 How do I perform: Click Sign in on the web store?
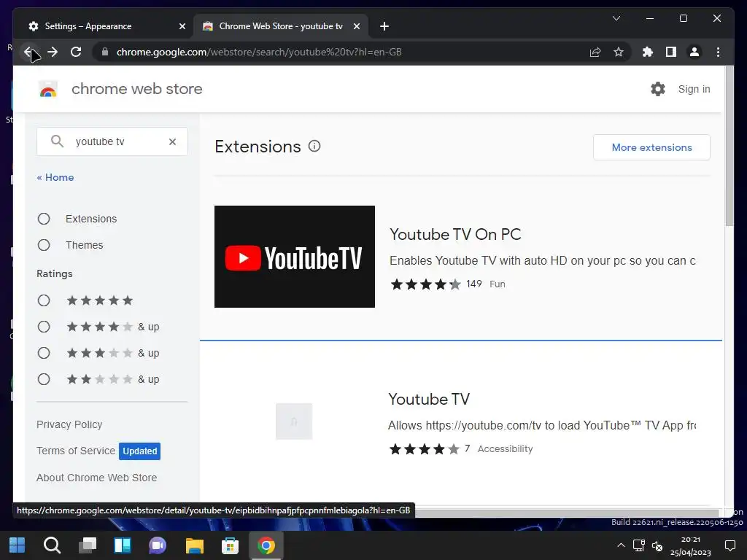pyautogui.click(x=694, y=89)
